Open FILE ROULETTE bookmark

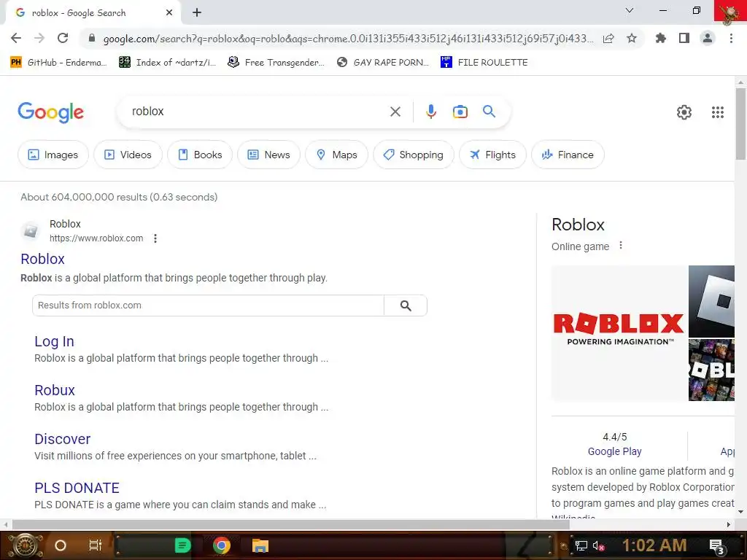click(484, 63)
